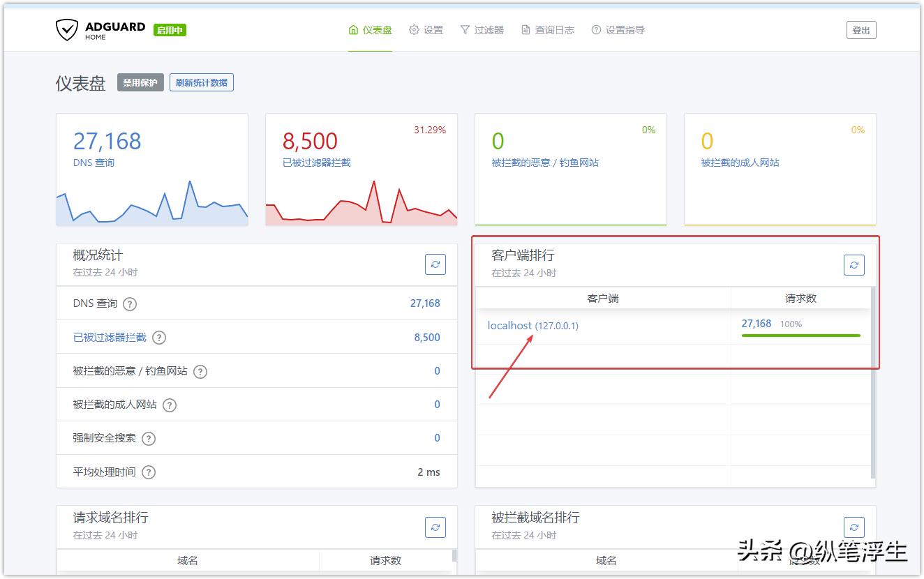Viewport: 924px width, 579px height.
Task: Click the green 27,168 request progress bar
Action: (801, 336)
